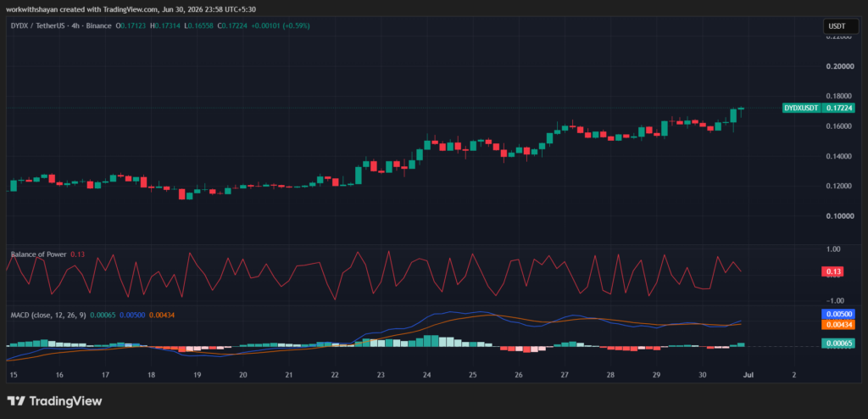
Task: Click the 0.16000 price axis label
Action: coord(838,126)
